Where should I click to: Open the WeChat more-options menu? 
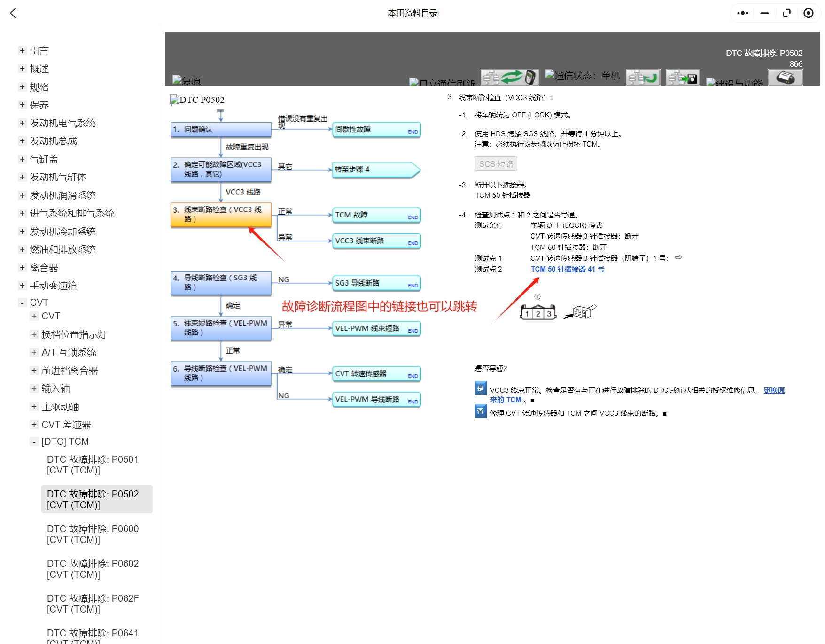click(741, 13)
